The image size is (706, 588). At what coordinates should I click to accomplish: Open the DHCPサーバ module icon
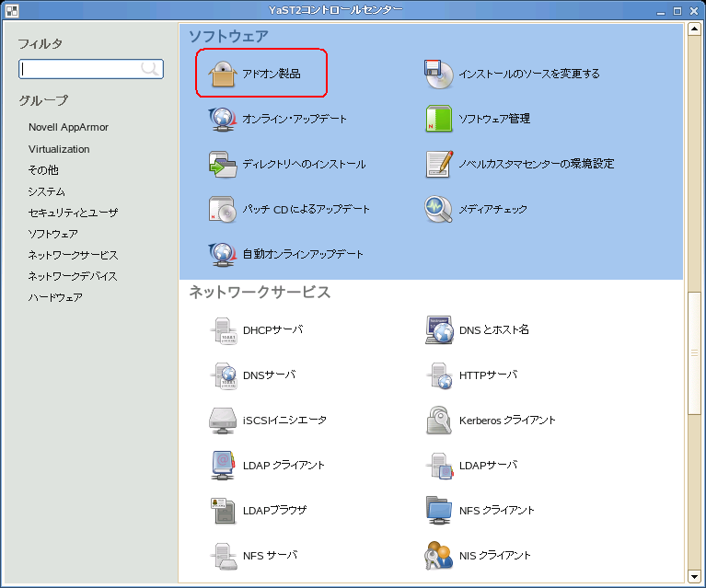coord(223,329)
